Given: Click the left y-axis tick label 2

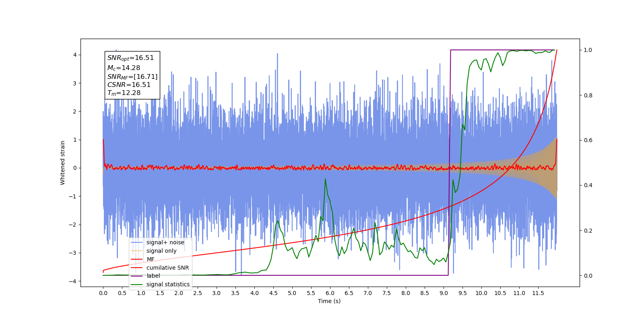Looking at the screenshot, I should 75,111.
